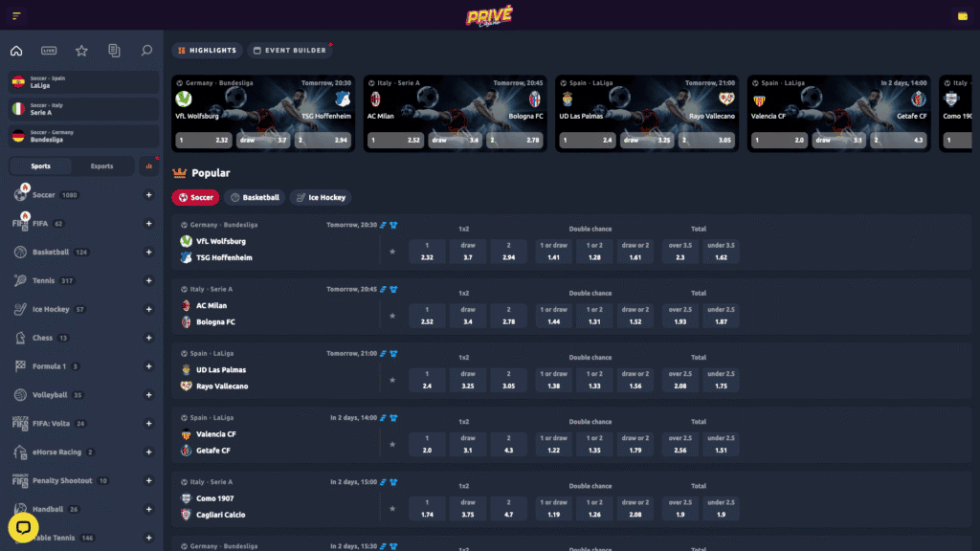Open the Tennis racket icon

(20, 280)
